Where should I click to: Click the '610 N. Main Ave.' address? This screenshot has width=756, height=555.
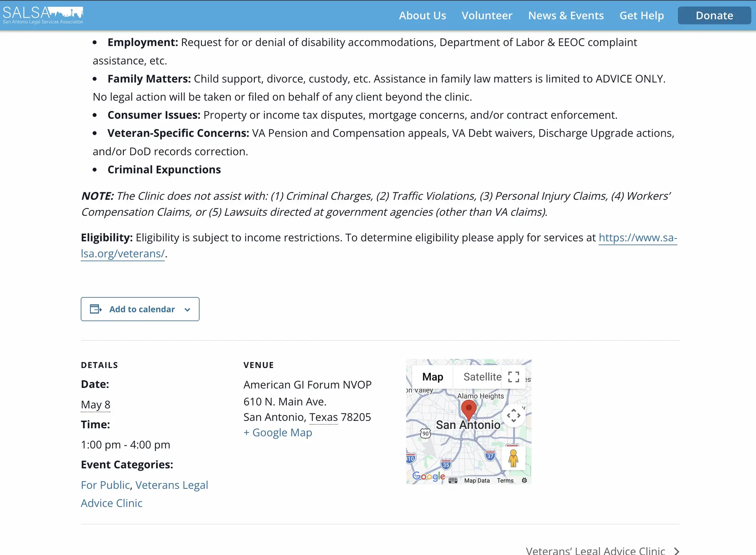point(285,402)
